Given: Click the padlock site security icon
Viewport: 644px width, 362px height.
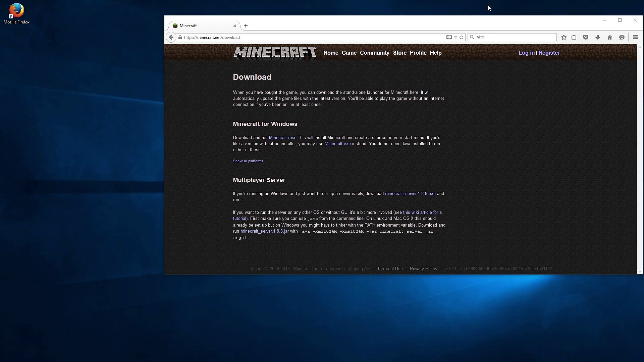Looking at the screenshot, I should [x=180, y=37].
